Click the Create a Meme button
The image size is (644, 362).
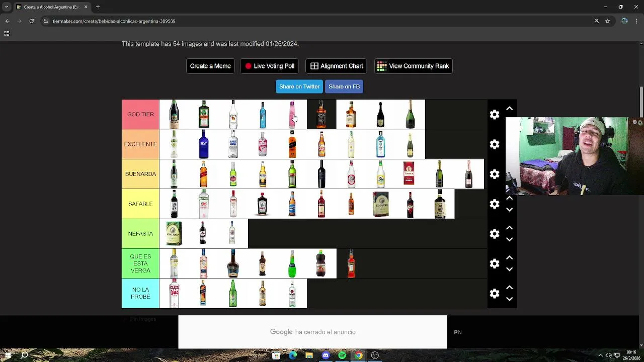(210, 66)
